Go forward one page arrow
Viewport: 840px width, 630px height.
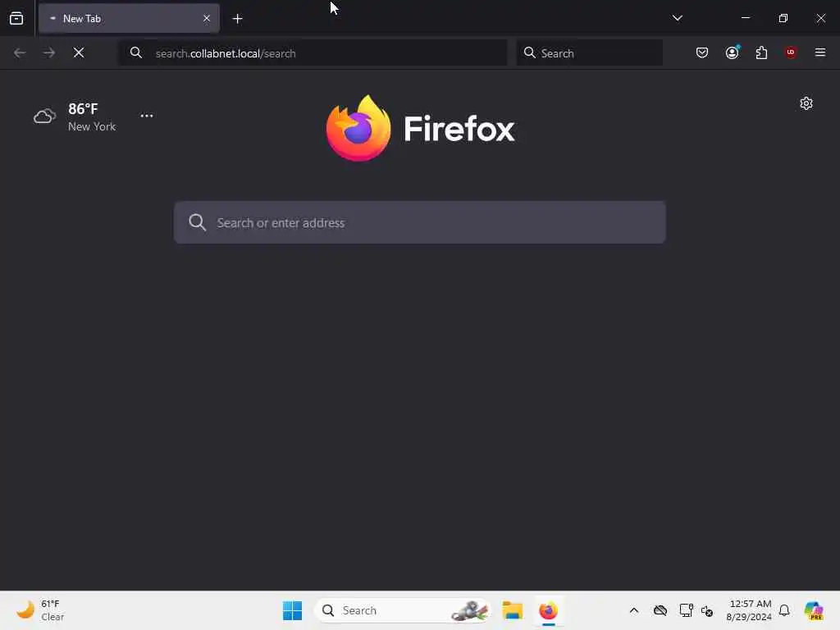tap(49, 52)
